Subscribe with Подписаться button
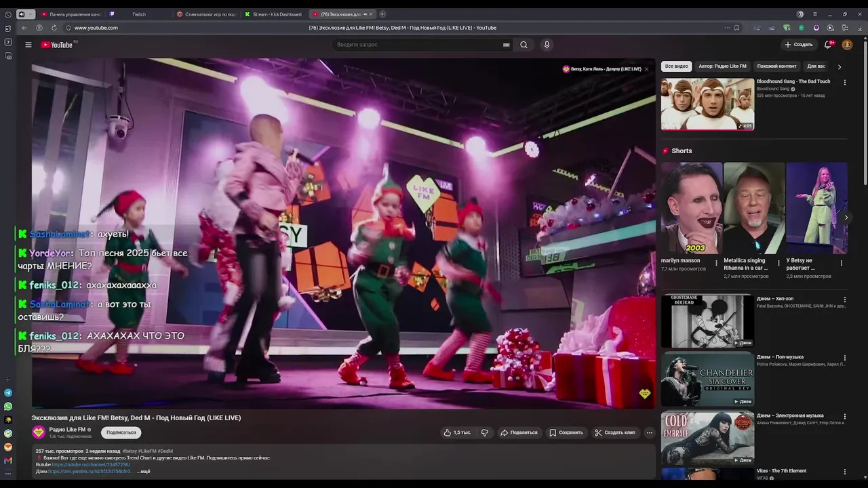868x488 pixels. [x=121, y=432]
